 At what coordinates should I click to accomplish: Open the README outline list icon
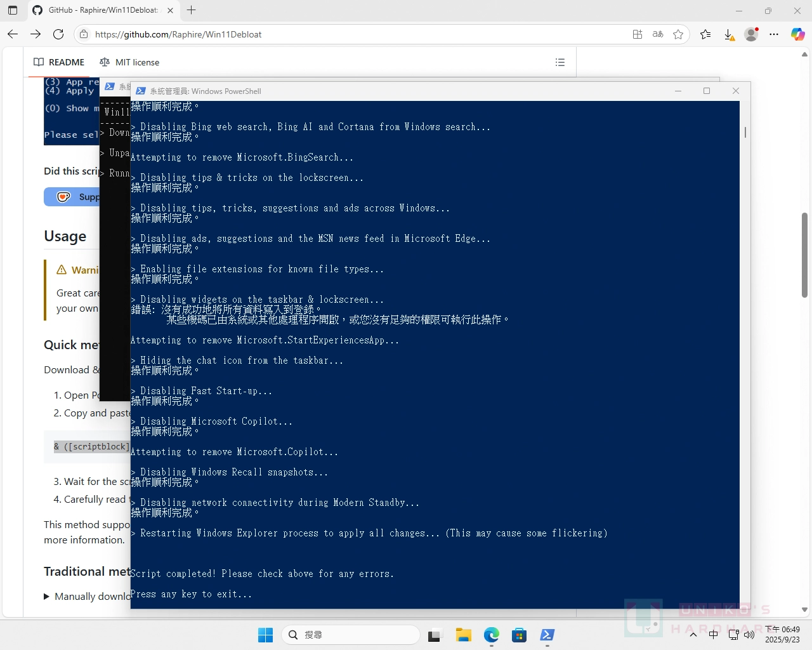[560, 62]
